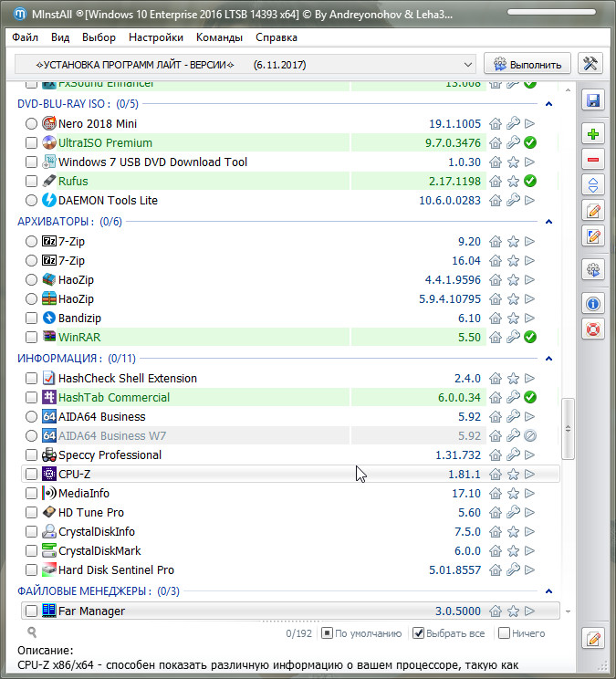Image resolution: width=616 pixels, height=679 pixels.
Task: Click the play arrow for Bandizip
Action: [x=530, y=318]
